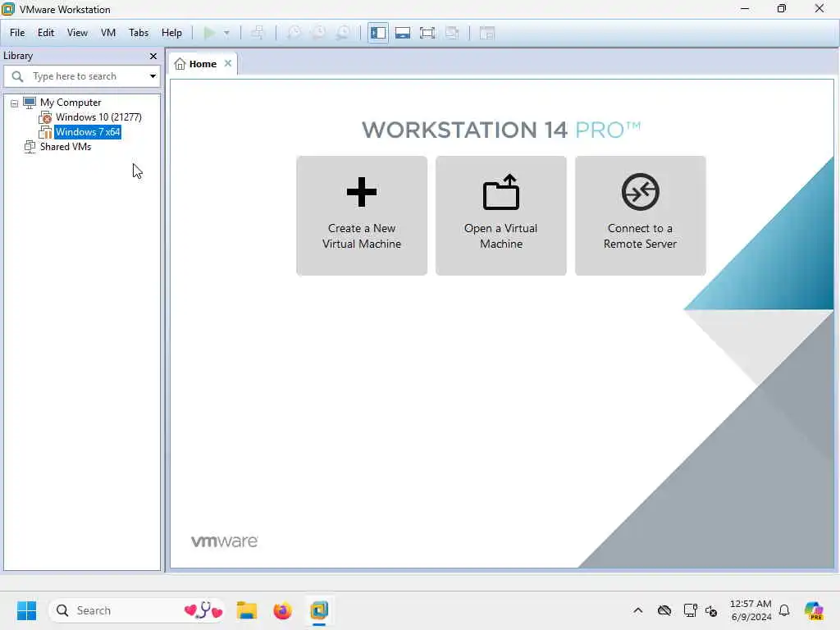Click the cloud sync tray icon
Viewport: 840px width, 630px height.
664,610
